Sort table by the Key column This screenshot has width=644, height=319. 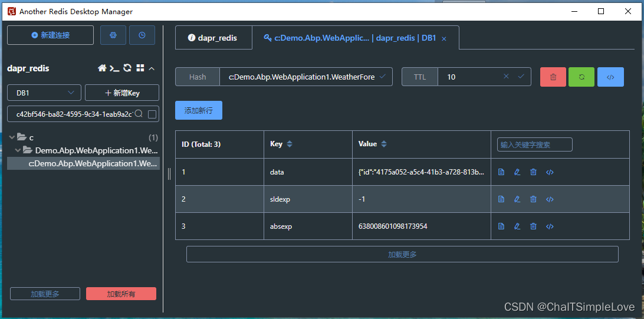(x=290, y=144)
